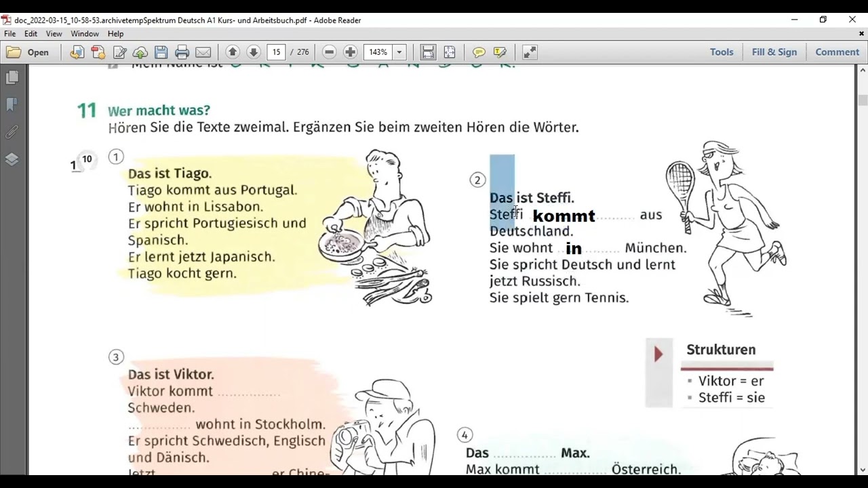Click the upload to cloud icon
Screen dimensions: 868x488
(140, 52)
